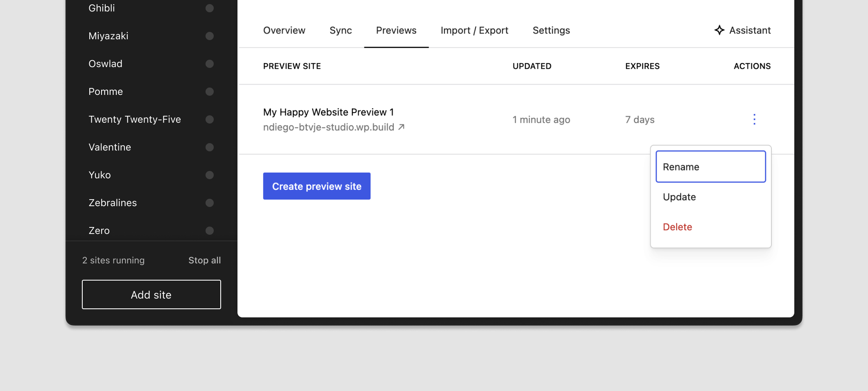Toggle the Yuko site status dot

pos(210,175)
